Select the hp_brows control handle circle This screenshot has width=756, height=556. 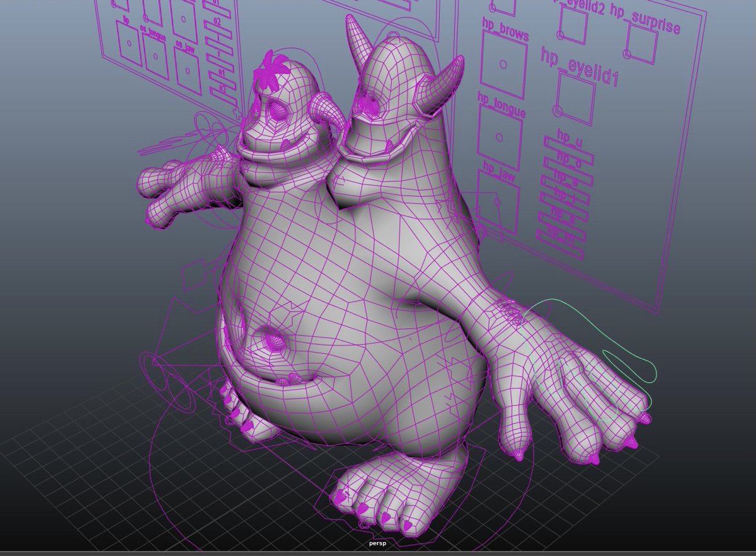[x=503, y=64]
